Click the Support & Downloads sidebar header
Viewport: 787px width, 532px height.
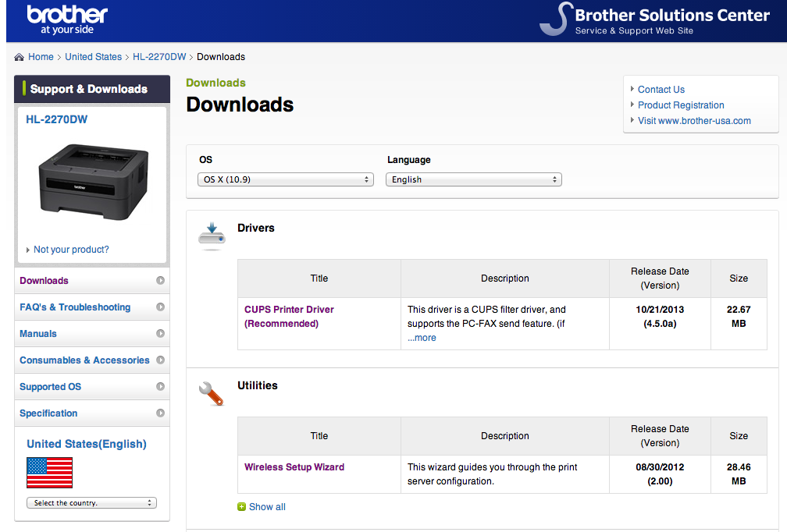pyautogui.click(x=92, y=89)
